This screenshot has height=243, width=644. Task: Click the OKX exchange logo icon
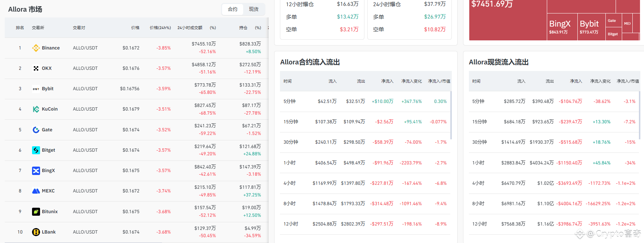click(36, 68)
